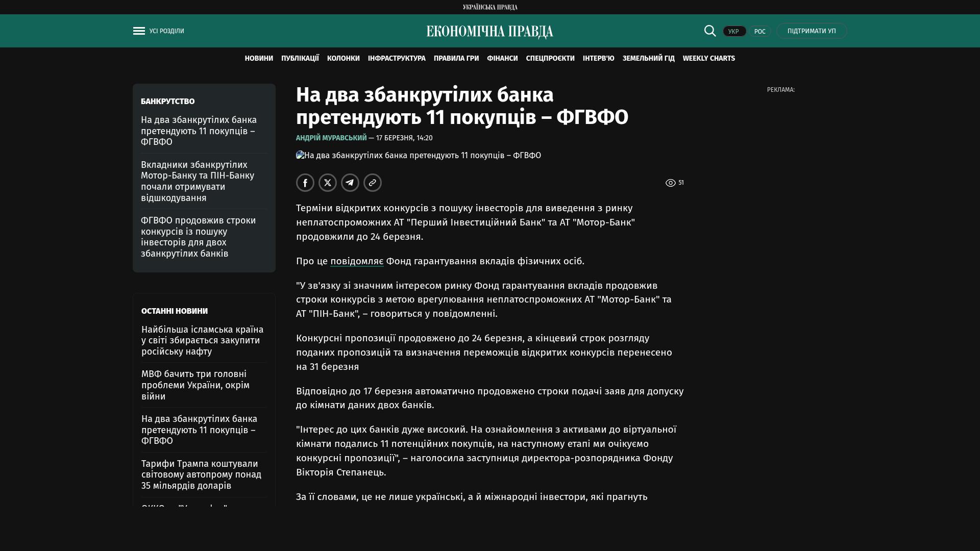Viewport: 980px width, 551px height.
Task: Switch language to РОС
Action: tap(759, 32)
